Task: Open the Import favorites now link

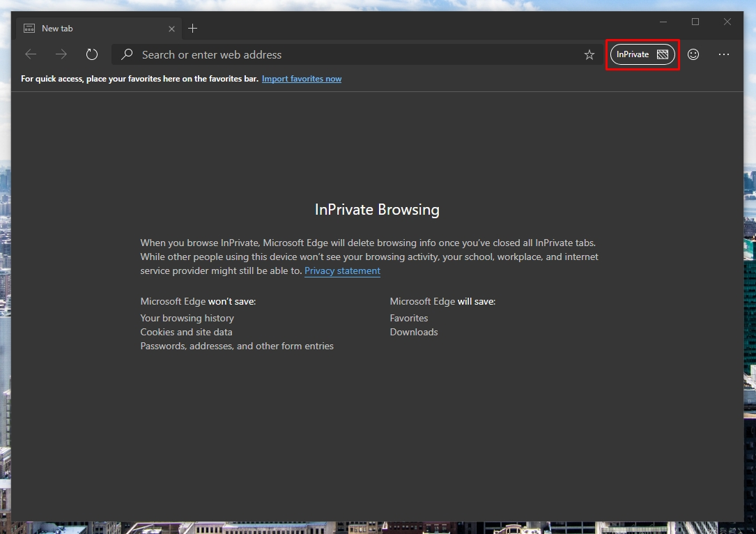Action: tap(302, 79)
